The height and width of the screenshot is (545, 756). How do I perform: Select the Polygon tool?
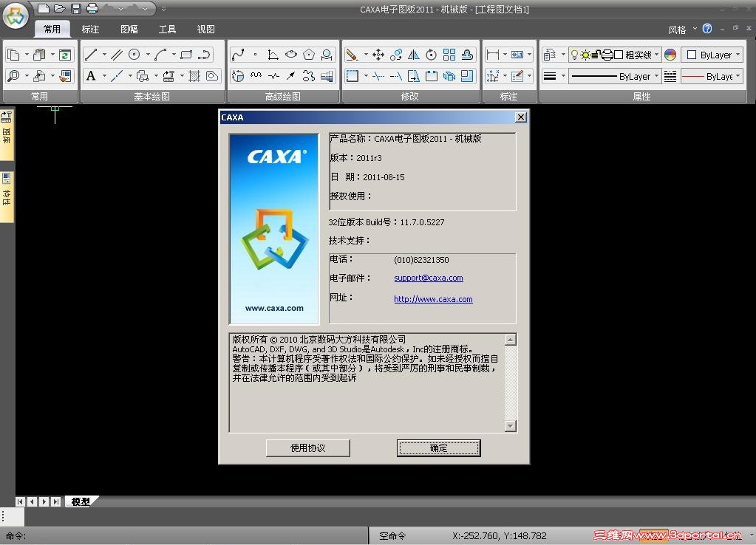pos(309,55)
